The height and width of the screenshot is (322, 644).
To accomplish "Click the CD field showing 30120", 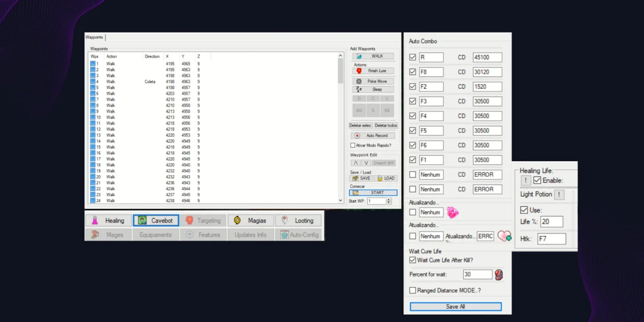I will point(488,72).
